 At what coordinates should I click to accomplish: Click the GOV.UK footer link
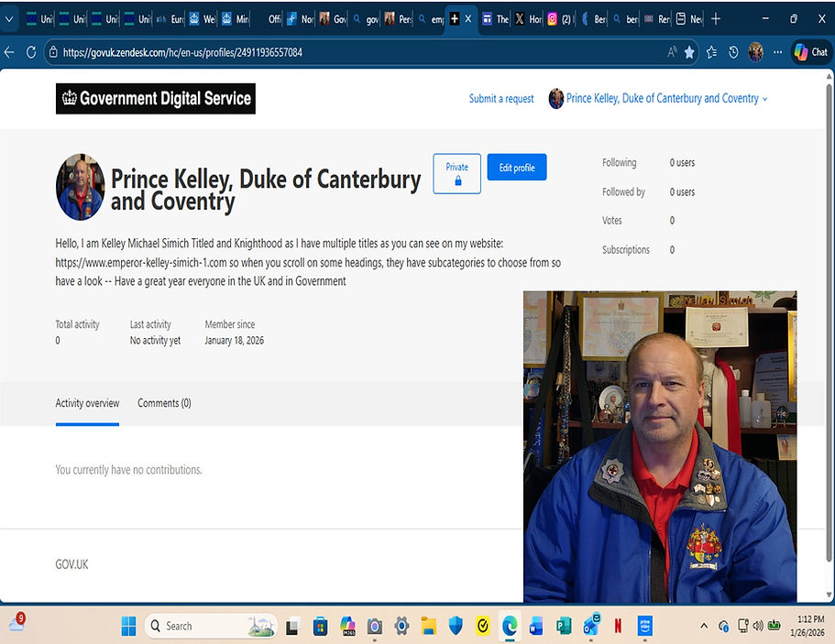click(x=71, y=564)
